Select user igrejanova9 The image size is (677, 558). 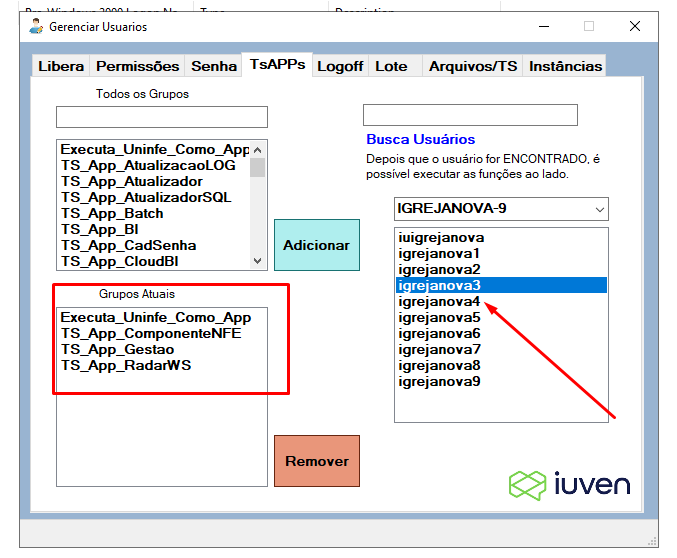(x=501, y=381)
